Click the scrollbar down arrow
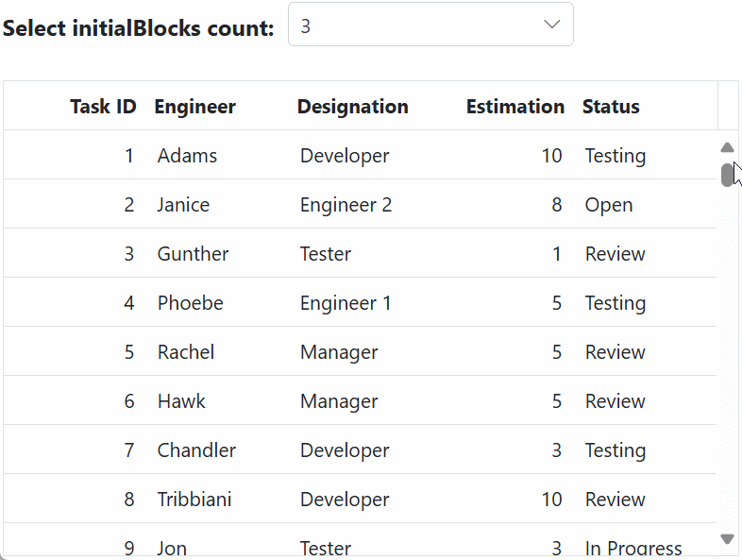This screenshot has width=742, height=560. [727, 538]
